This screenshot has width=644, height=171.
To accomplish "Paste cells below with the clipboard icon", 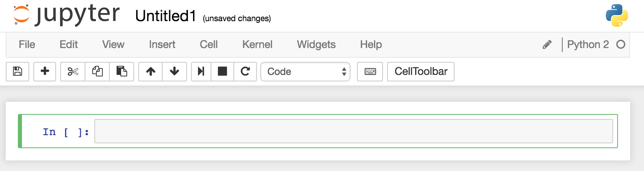I will click(122, 72).
